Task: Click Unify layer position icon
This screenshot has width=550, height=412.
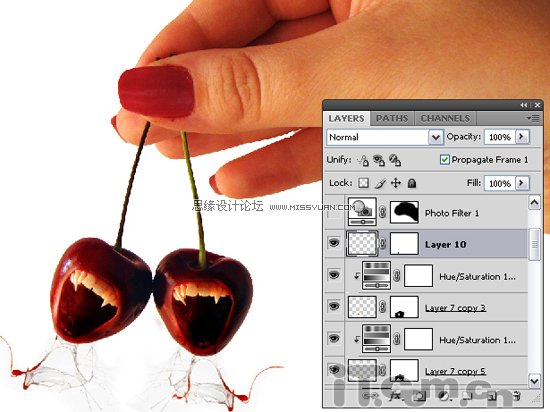Action: [363, 160]
